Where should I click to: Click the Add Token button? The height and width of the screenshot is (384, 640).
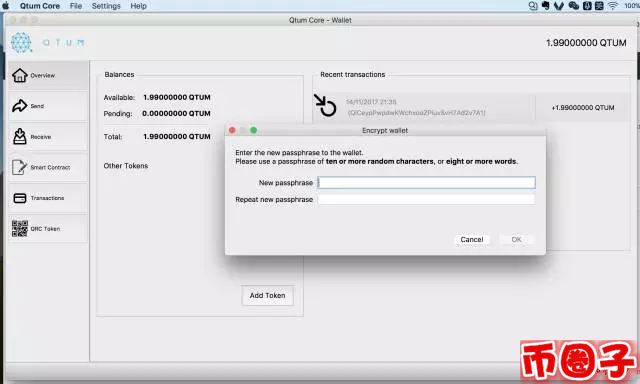[267, 295]
